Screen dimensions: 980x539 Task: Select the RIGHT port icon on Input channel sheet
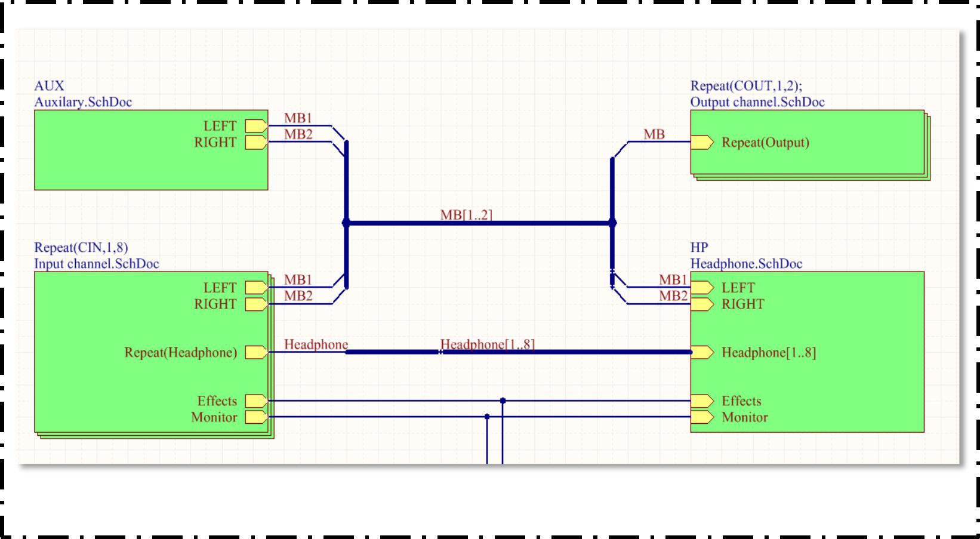pyautogui.click(x=256, y=304)
